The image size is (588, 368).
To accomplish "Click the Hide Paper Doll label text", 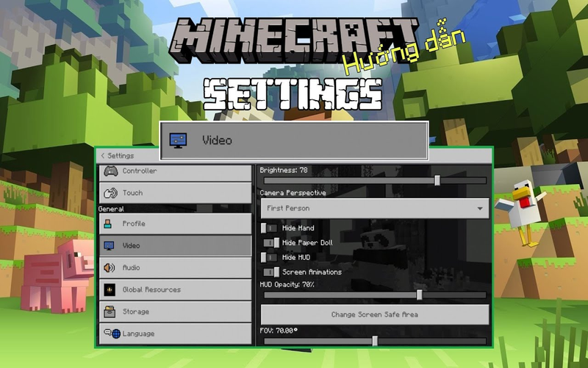I will [x=307, y=243].
